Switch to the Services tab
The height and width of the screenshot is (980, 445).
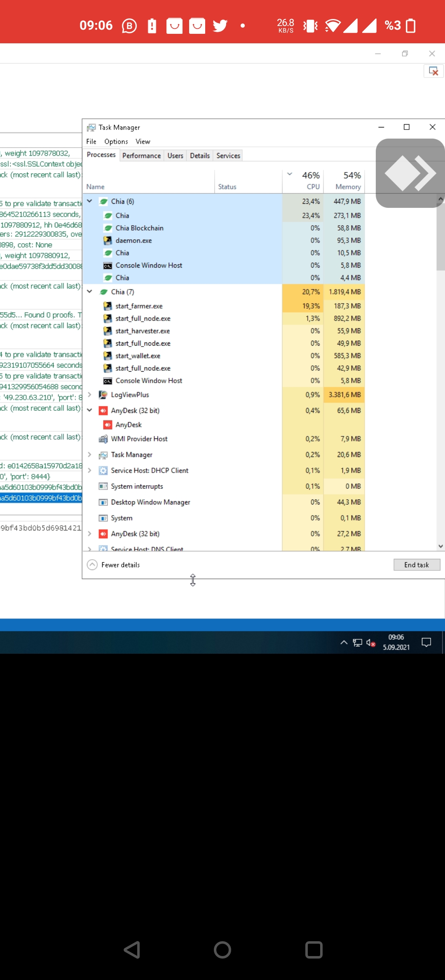228,155
